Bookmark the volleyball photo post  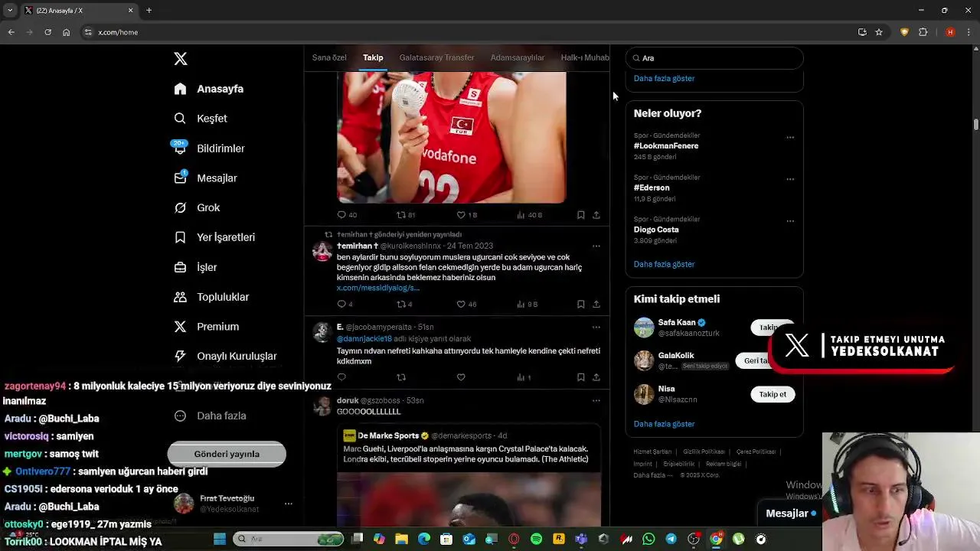(580, 215)
